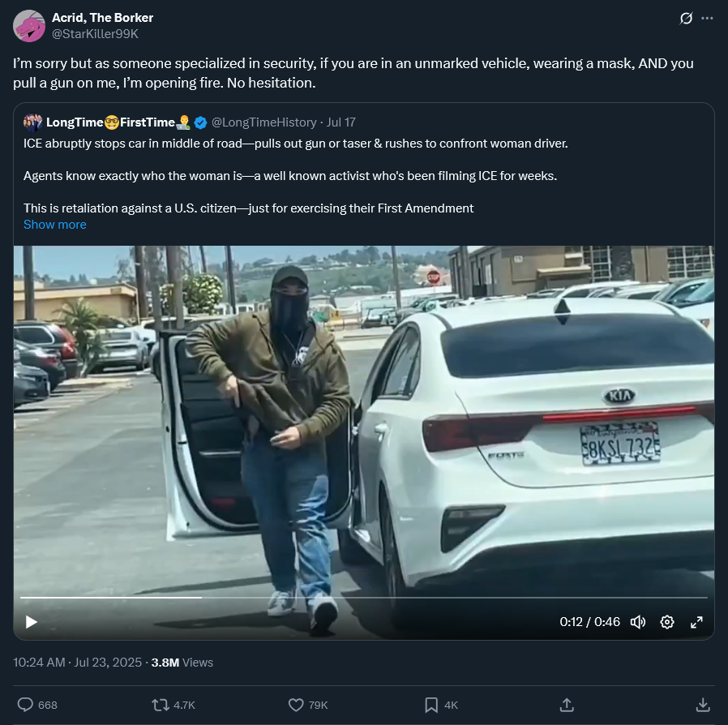Click the Grok explain icon at top right
728x725 pixels.
coord(686,18)
